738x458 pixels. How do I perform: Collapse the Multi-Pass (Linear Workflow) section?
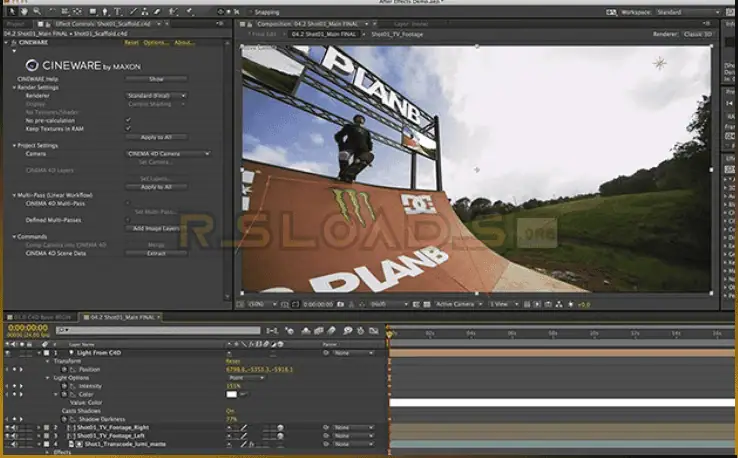pos(14,195)
